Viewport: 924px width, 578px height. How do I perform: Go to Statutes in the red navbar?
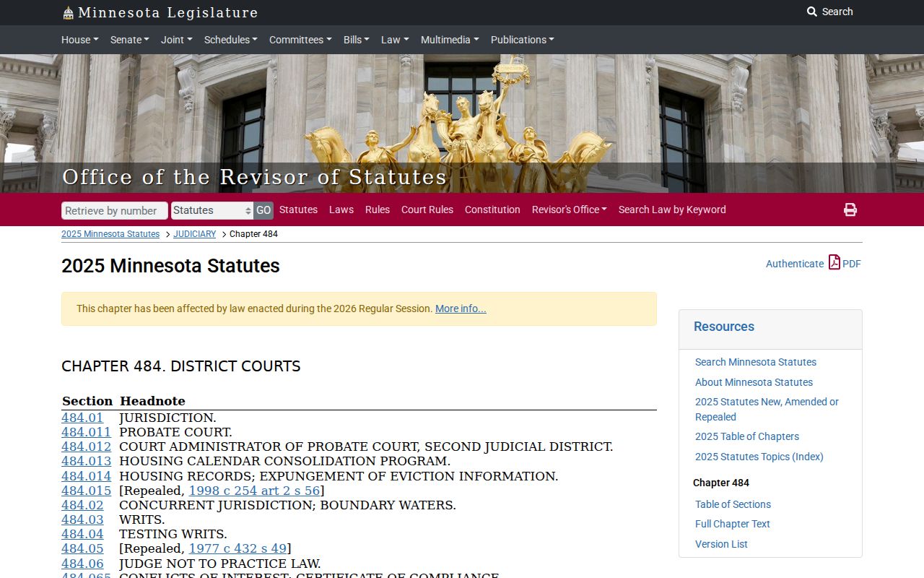coord(298,210)
